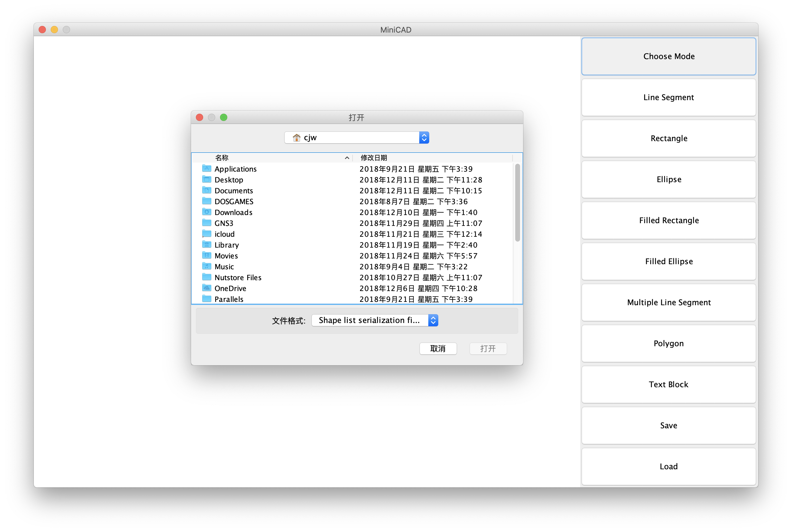Screen dimensions: 792x532
Task: Expand the file format dropdown
Action: [433, 320]
